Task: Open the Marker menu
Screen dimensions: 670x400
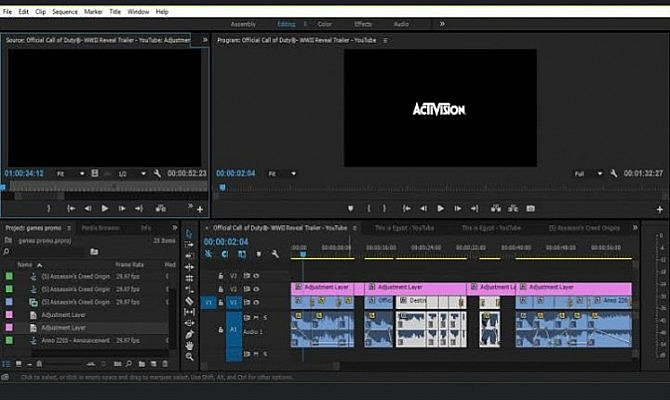Action: [93, 12]
